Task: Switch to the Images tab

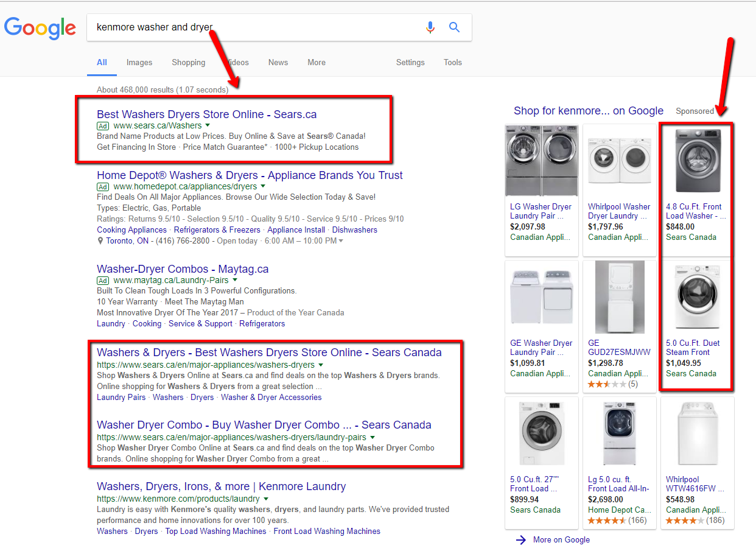Action: [x=139, y=63]
